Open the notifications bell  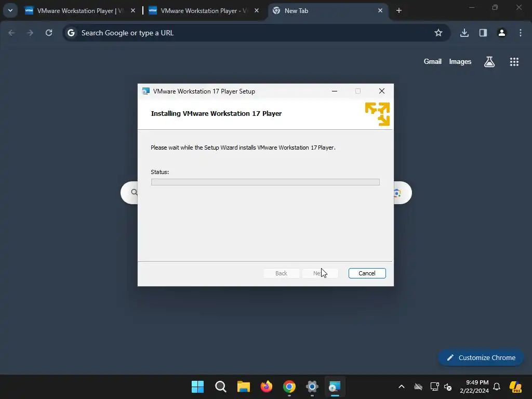(496, 387)
